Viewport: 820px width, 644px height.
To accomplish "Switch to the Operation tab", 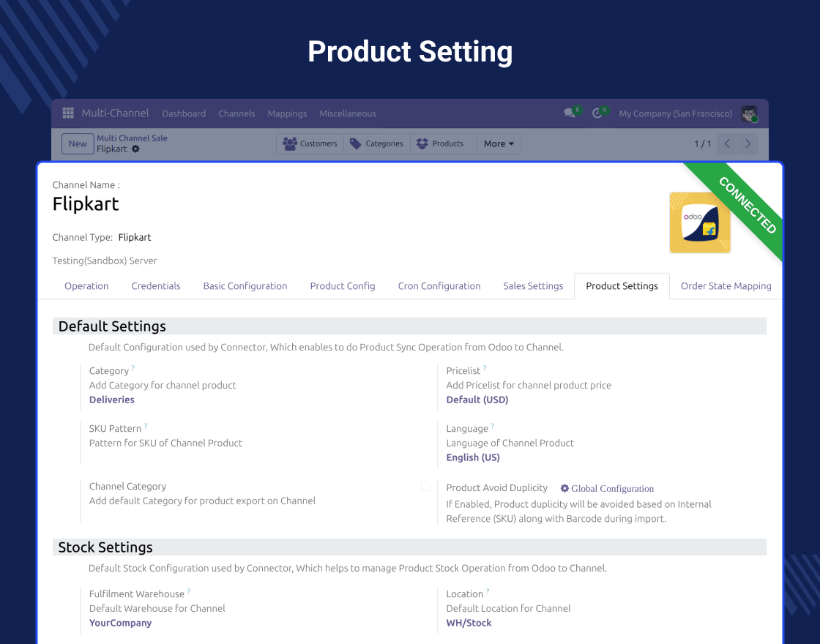I will pyautogui.click(x=86, y=286).
